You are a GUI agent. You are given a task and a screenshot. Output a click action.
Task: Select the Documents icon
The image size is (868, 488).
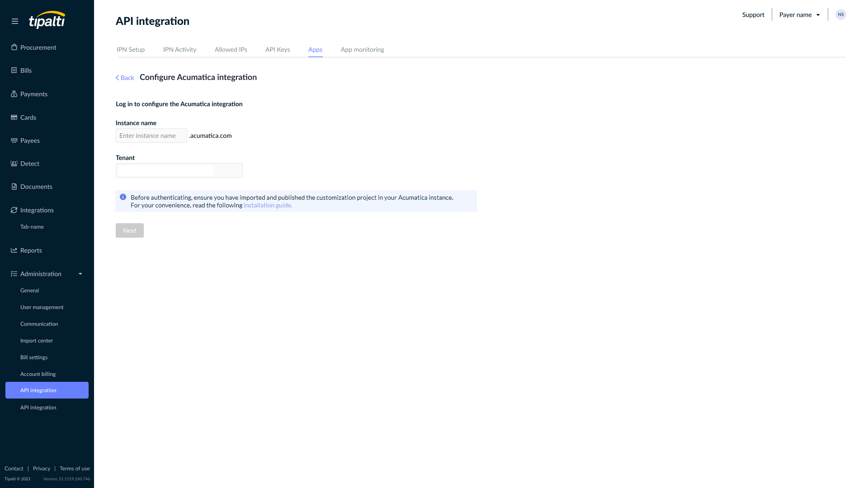coord(14,187)
